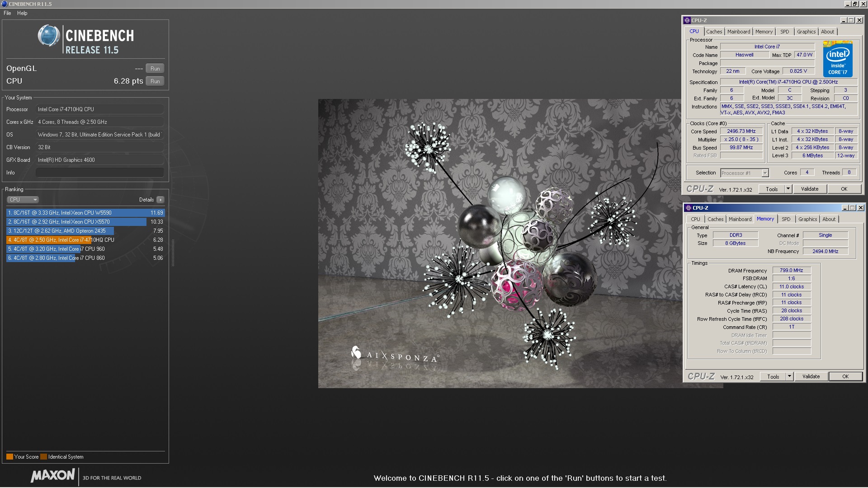Click the rendered AIXSPONZA scene image
Screen dimensions: 868x488
point(500,244)
